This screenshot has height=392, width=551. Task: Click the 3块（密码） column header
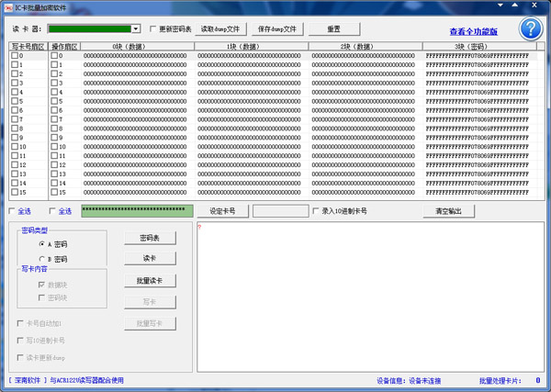point(479,47)
